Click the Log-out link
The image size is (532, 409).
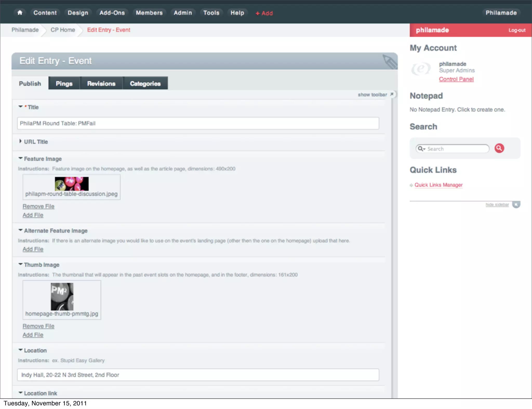click(x=517, y=30)
